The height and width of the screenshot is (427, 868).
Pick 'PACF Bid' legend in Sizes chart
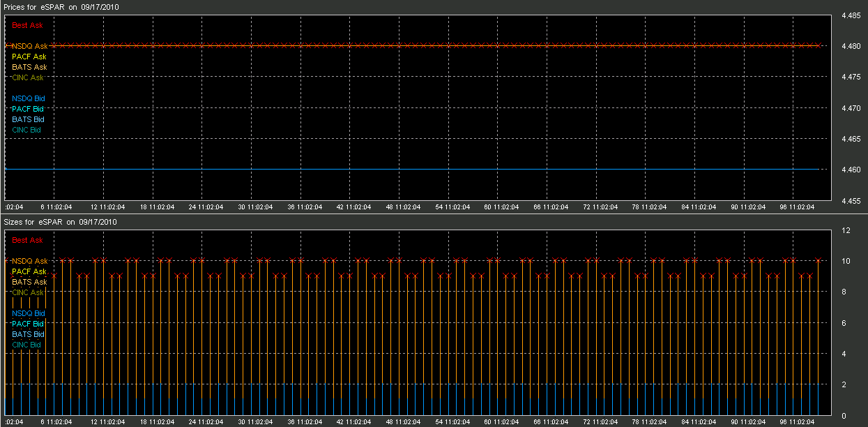click(28, 324)
